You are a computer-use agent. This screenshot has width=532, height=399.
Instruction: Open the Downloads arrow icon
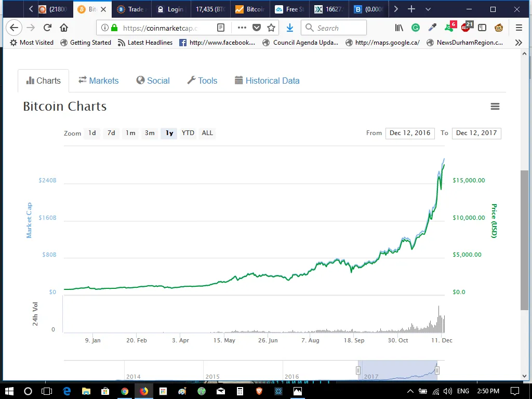tap(290, 28)
